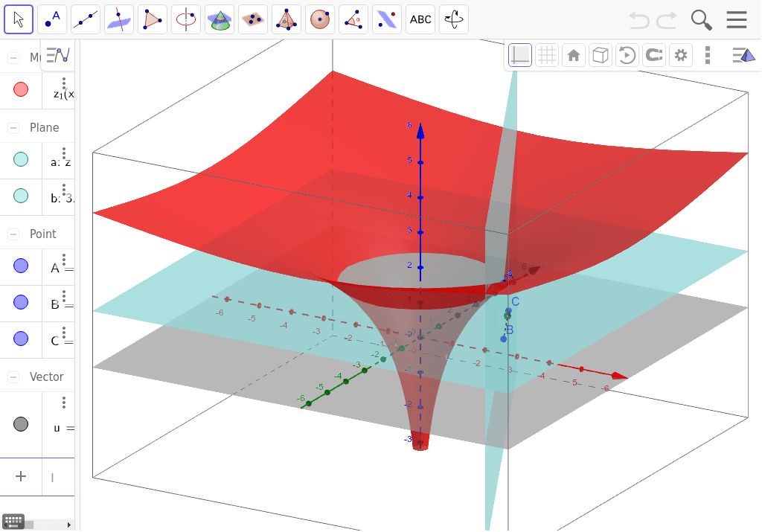Select the Vector group label

pyautogui.click(x=47, y=377)
